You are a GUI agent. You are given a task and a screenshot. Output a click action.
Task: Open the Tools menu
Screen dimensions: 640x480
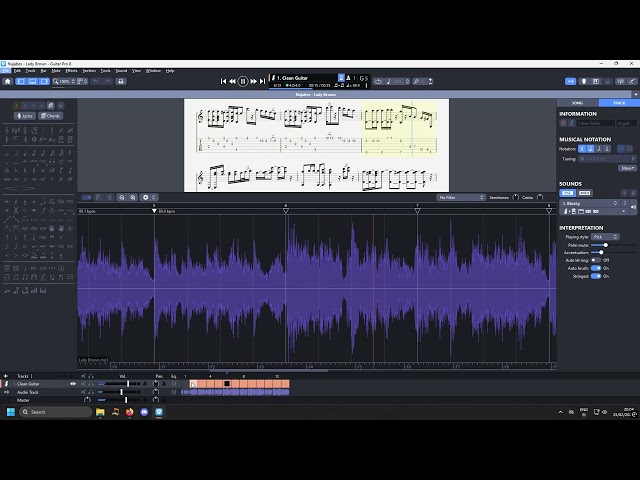point(105,71)
